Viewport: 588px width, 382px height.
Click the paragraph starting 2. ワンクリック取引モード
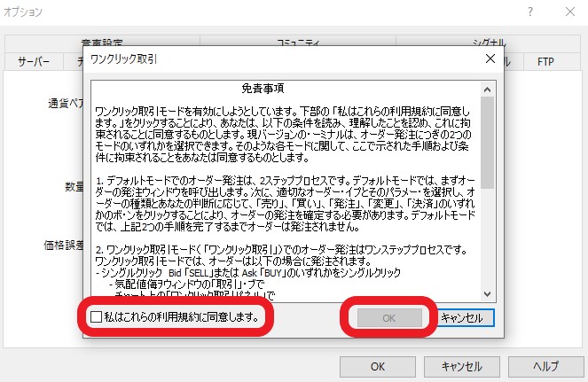point(281,255)
